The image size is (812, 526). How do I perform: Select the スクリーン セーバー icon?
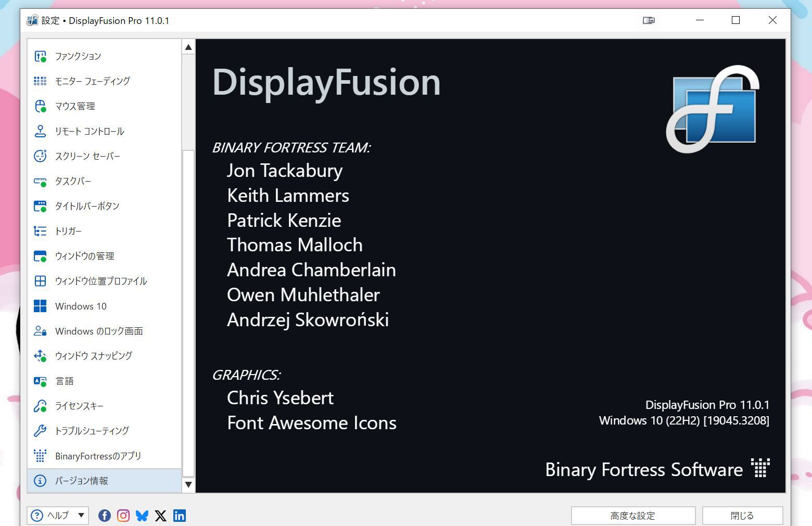tap(40, 156)
